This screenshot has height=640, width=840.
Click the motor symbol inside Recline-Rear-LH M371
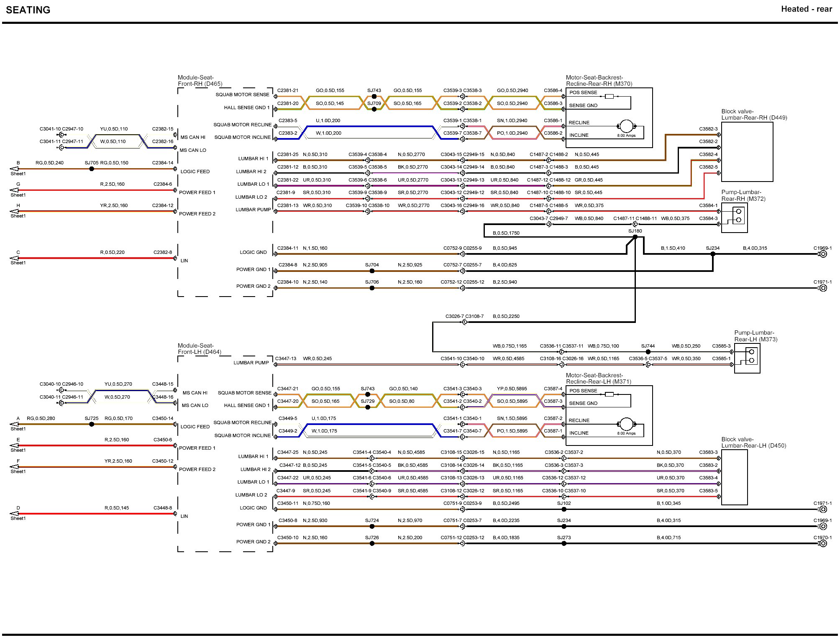point(626,424)
